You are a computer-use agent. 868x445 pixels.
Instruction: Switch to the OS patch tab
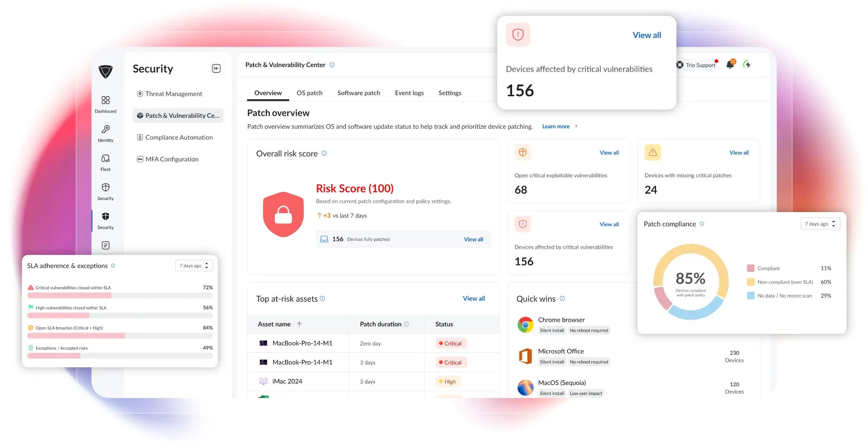pyautogui.click(x=309, y=93)
